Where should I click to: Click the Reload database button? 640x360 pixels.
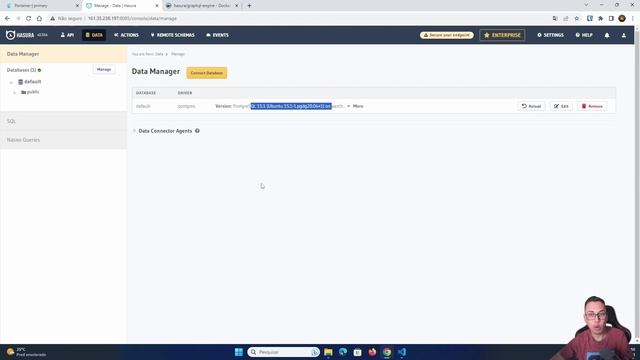(x=531, y=106)
